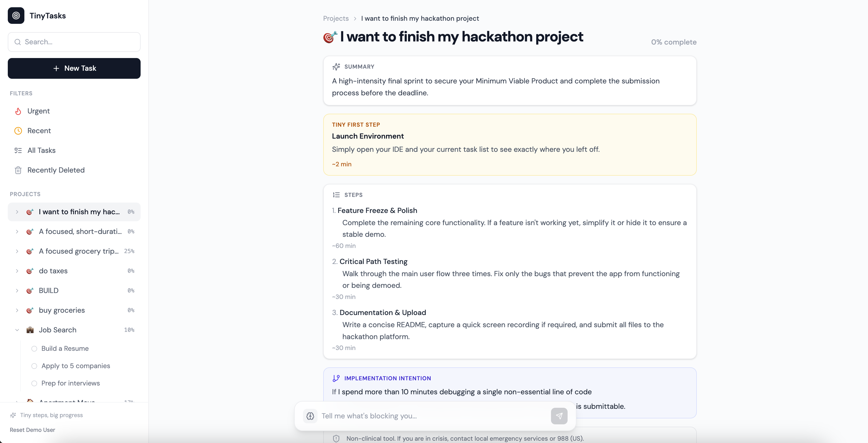
Task: Mark Apply to 5 companies complete
Action: (34, 366)
